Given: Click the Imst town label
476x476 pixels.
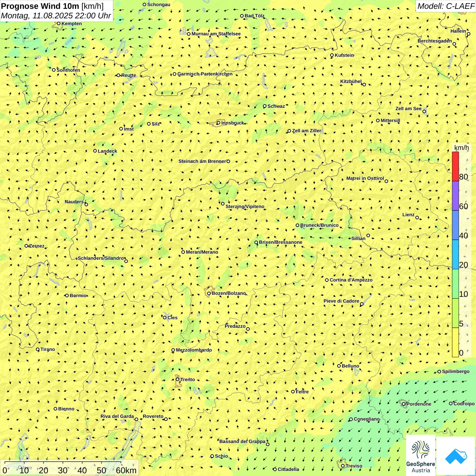Looking at the screenshot, I should 129,129.
